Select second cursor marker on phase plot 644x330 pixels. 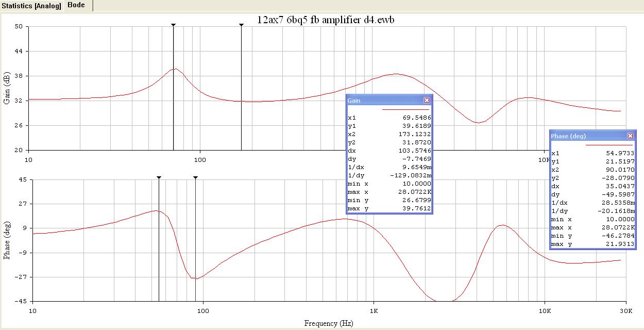(195, 178)
